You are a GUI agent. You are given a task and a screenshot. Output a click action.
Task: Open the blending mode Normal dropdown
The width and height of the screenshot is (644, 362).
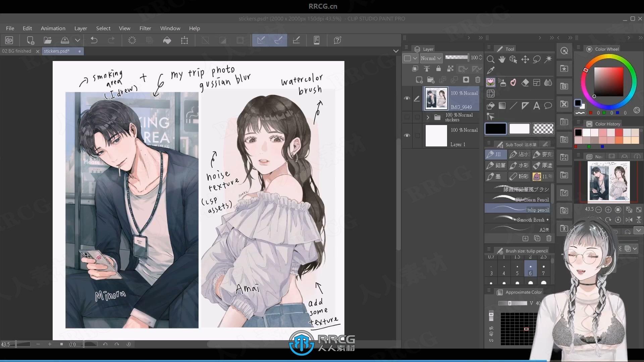[x=431, y=58]
